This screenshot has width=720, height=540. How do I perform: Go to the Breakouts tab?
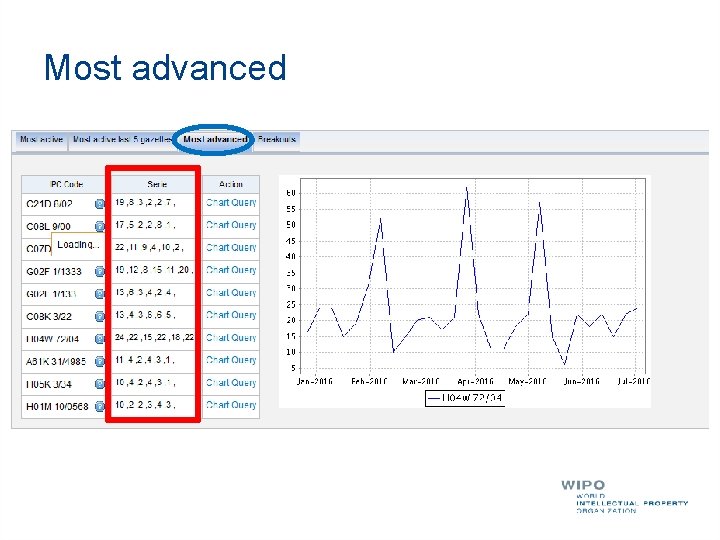point(276,140)
